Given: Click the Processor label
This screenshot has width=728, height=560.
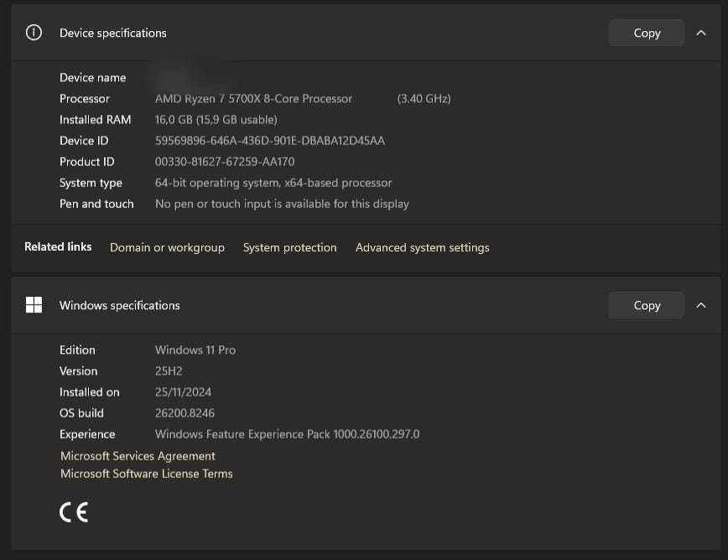Looking at the screenshot, I should pos(85,98).
